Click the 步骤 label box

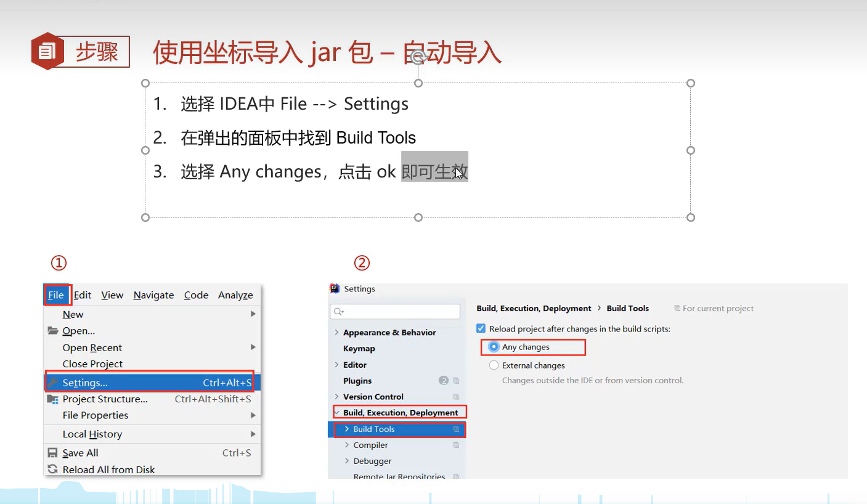97,52
